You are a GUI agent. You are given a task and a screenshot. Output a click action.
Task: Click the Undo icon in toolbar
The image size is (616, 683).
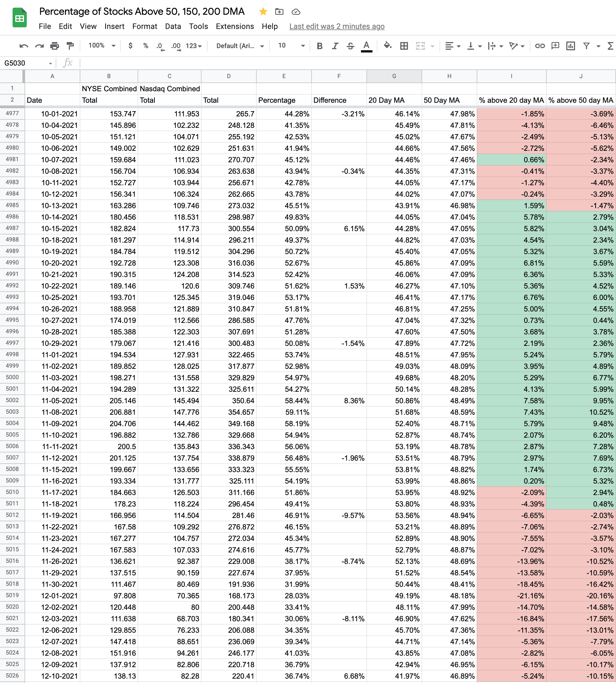[24, 46]
